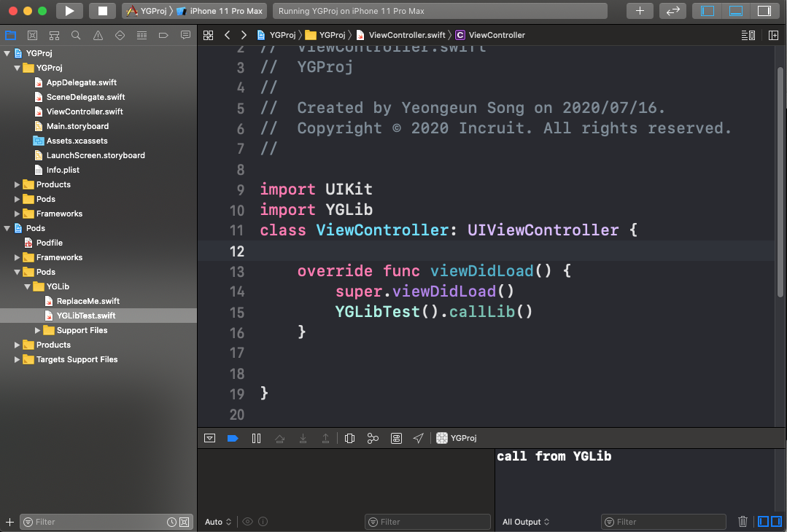This screenshot has width=787, height=532.
Task: Focus the variables view Filter field
Action: coord(427,522)
